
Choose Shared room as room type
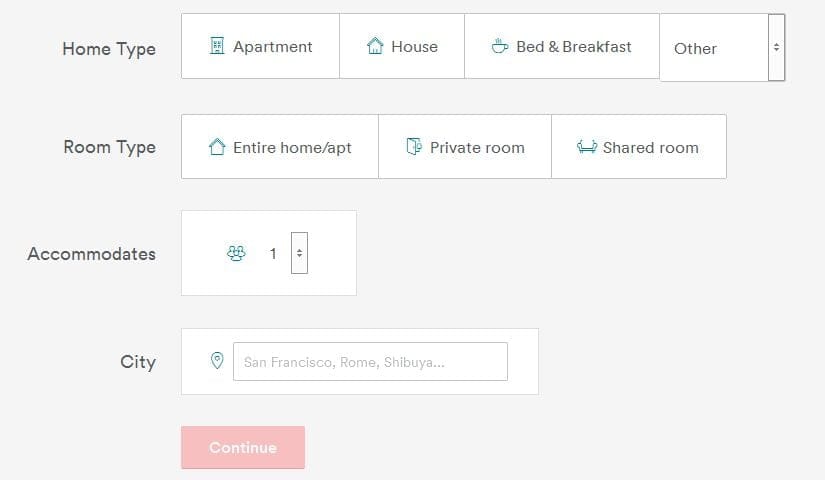point(639,146)
